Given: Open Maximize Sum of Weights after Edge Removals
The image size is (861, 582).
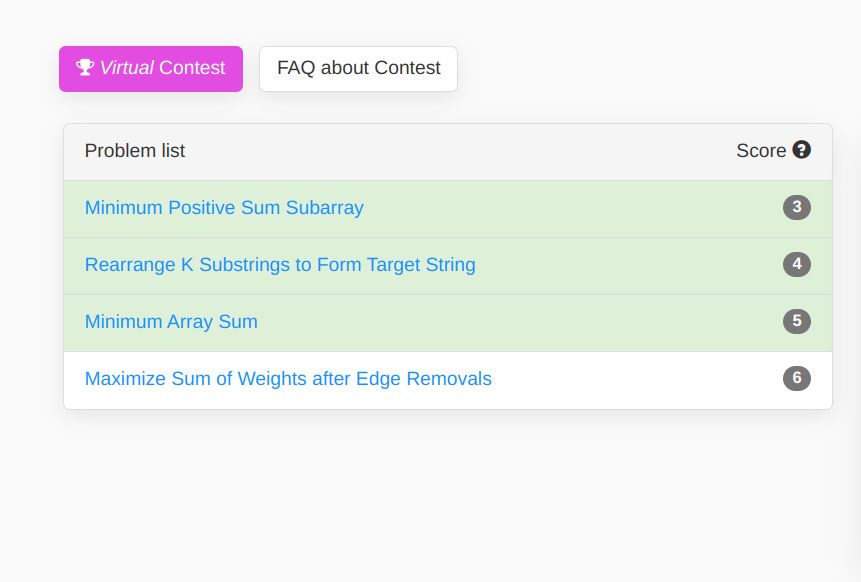Looking at the screenshot, I should pos(288,379).
